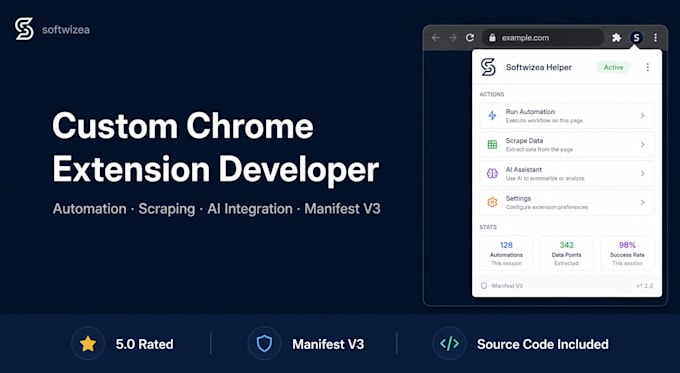680x373 pixels.
Task: Open browser three-dot menu
Action: pyautogui.click(x=655, y=38)
